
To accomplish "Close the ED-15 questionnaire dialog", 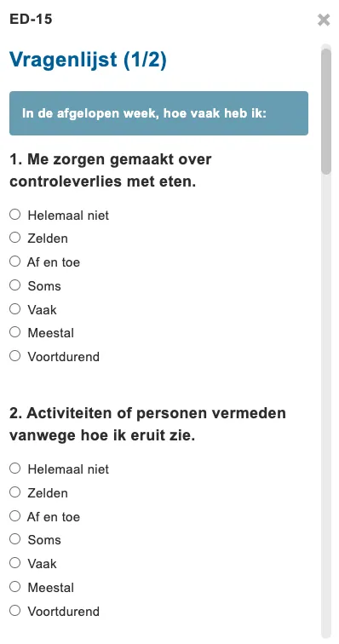I will (x=324, y=20).
